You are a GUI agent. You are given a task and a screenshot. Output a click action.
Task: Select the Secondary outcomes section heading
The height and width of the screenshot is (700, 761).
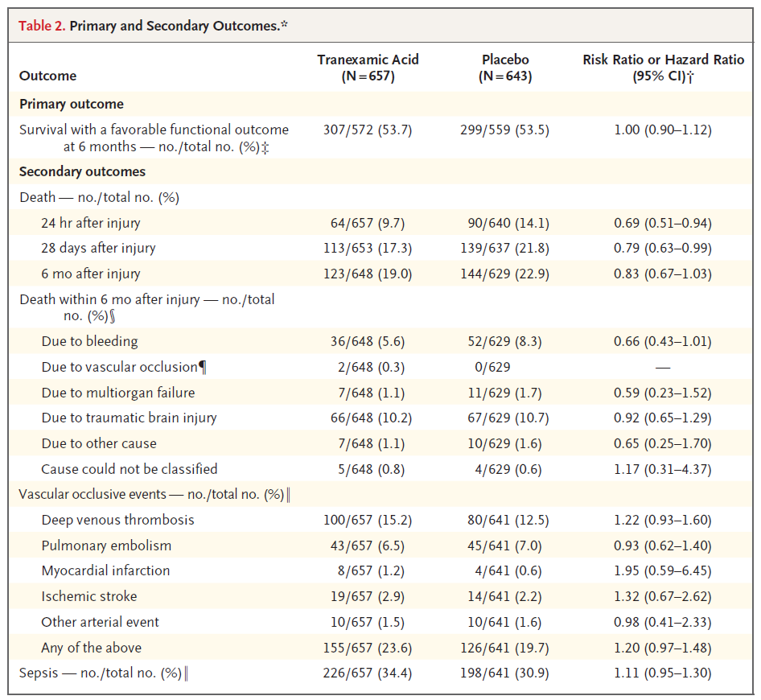point(82,171)
